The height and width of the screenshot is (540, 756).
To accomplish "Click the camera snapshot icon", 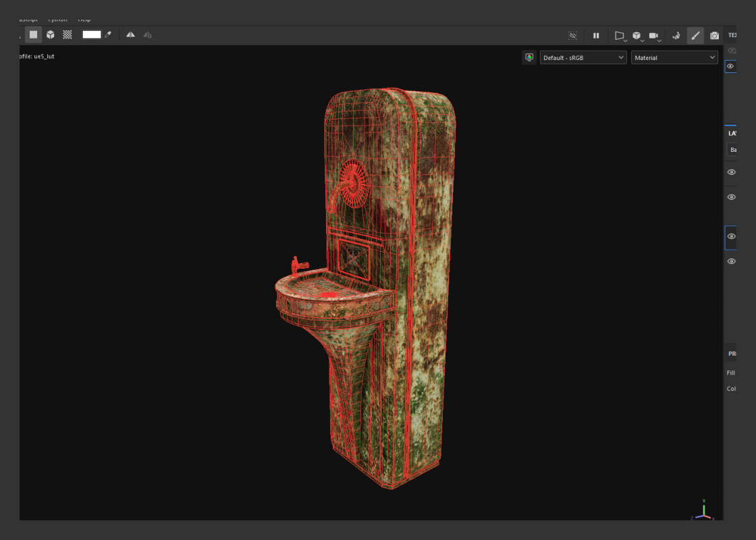I will click(x=714, y=35).
